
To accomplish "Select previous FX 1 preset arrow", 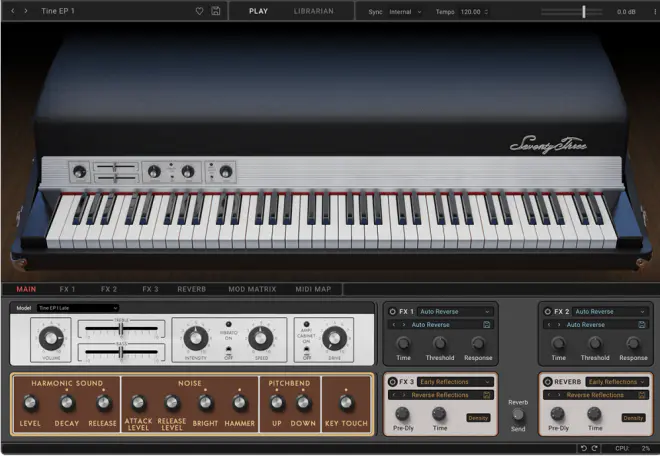I will tap(394, 325).
